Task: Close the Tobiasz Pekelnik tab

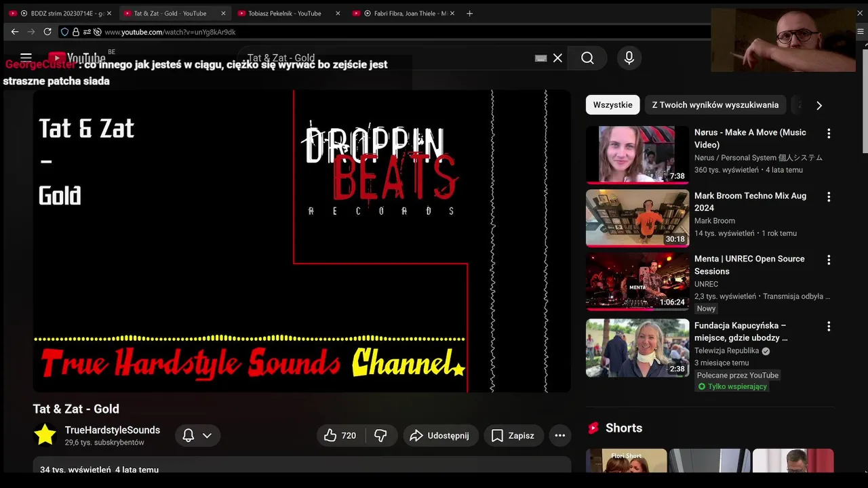Action: click(338, 13)
